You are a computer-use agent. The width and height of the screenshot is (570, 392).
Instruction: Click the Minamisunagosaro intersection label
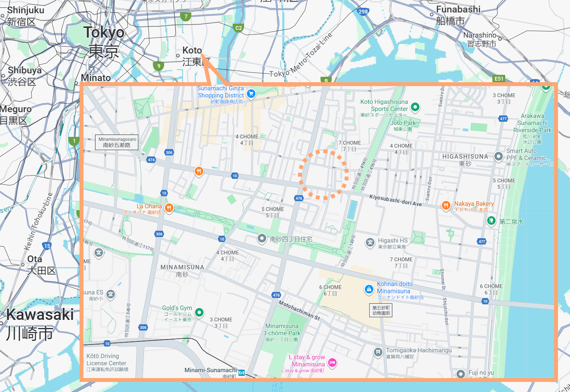116,142
